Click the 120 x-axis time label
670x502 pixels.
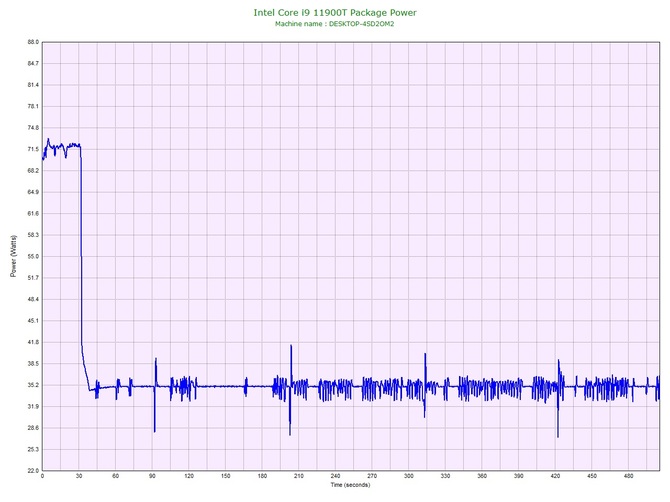(x=189, y=476)
